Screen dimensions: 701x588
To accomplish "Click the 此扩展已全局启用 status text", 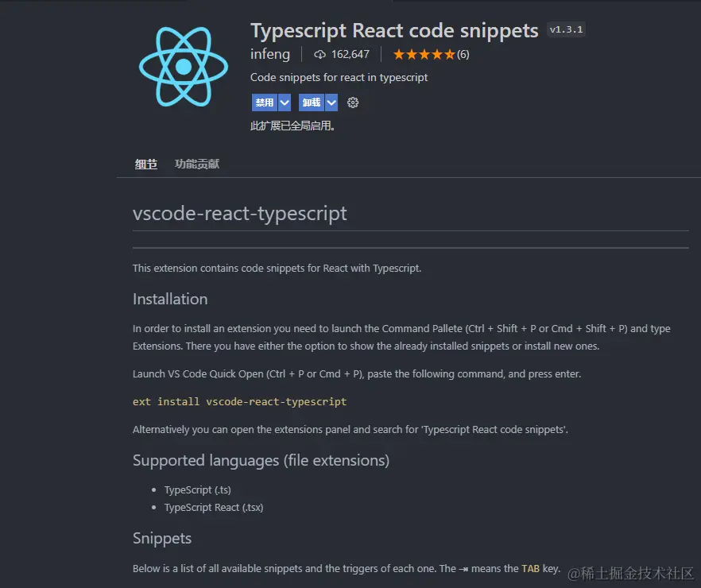I will 292,126.
